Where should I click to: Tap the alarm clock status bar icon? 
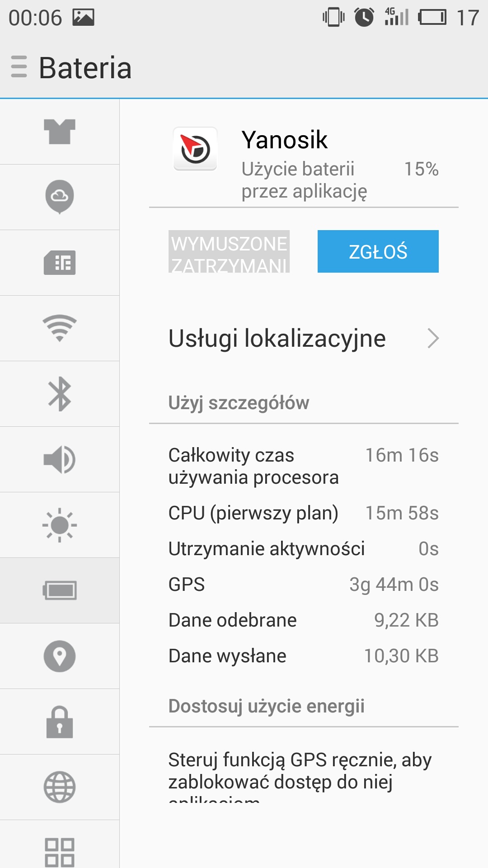tap(364, 18)
